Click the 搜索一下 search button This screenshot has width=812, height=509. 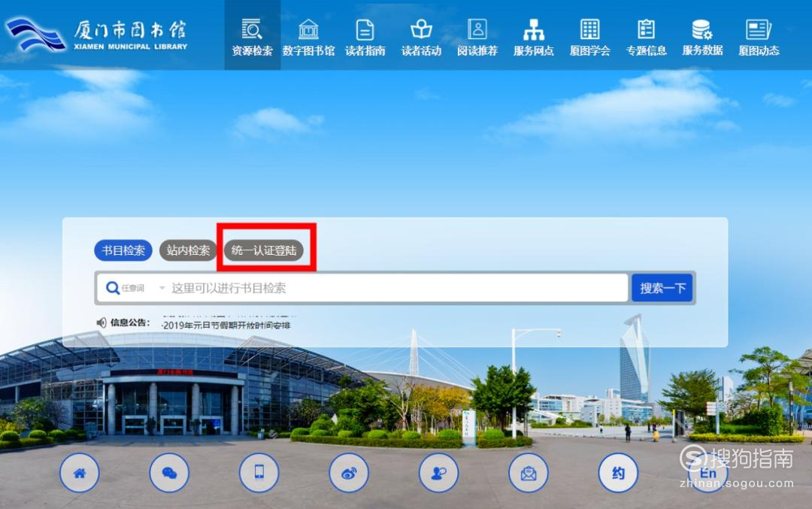662,288
